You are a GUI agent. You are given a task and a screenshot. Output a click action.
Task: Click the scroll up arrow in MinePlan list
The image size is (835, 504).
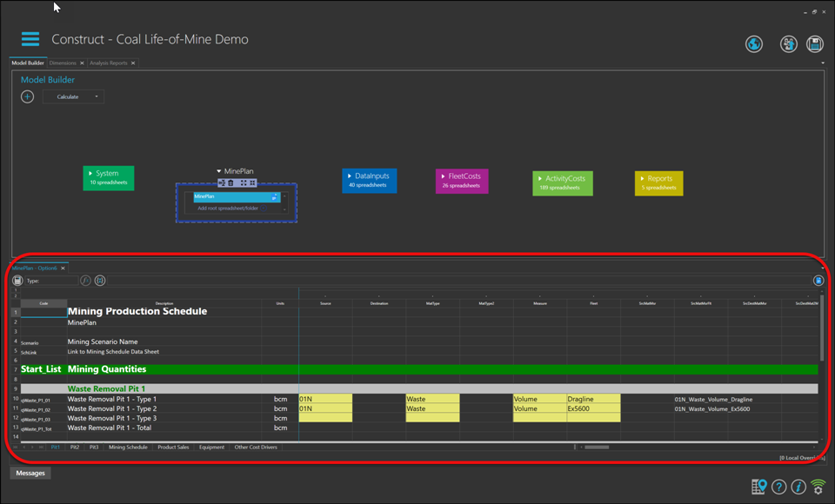tap(285, 196)
